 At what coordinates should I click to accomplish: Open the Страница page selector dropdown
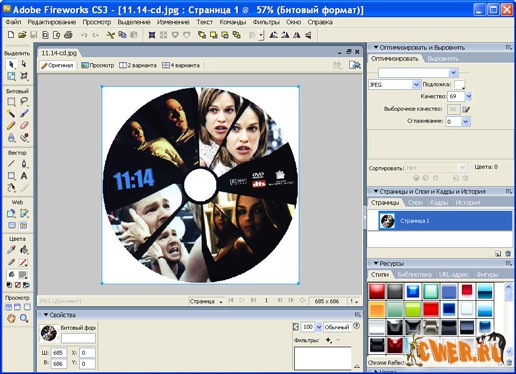click(x=206, y=301)
